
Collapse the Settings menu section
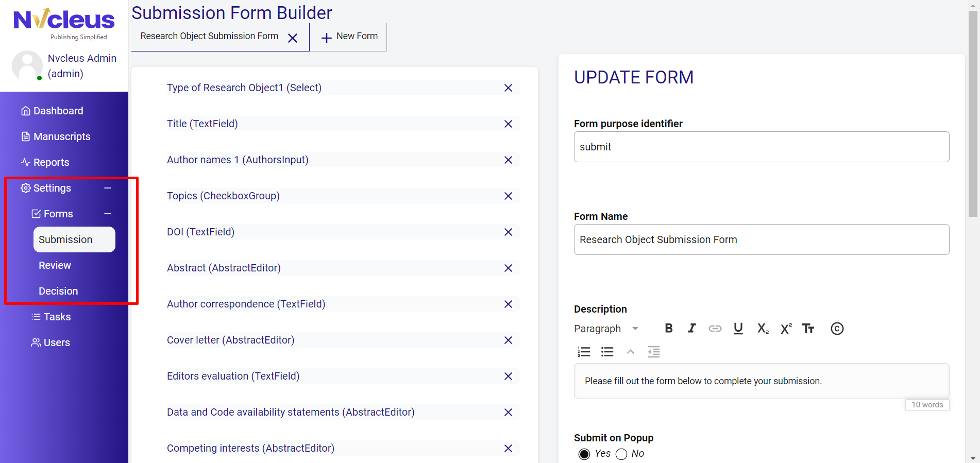click(x=108, y=188)
